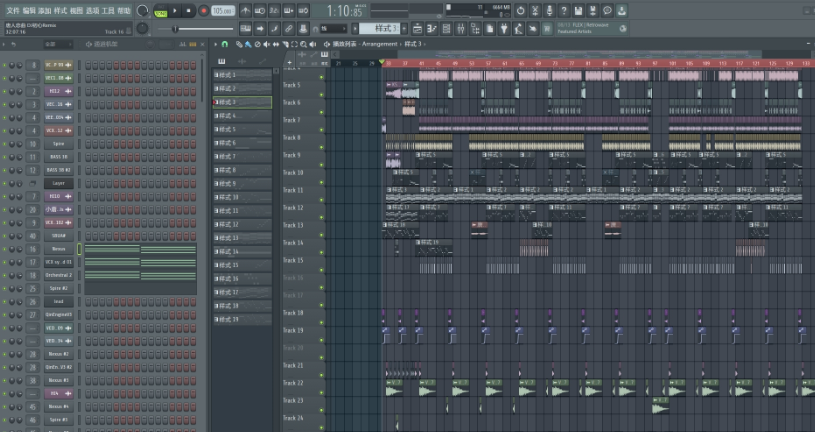Click the Stop button in the transport

[189, 10]
